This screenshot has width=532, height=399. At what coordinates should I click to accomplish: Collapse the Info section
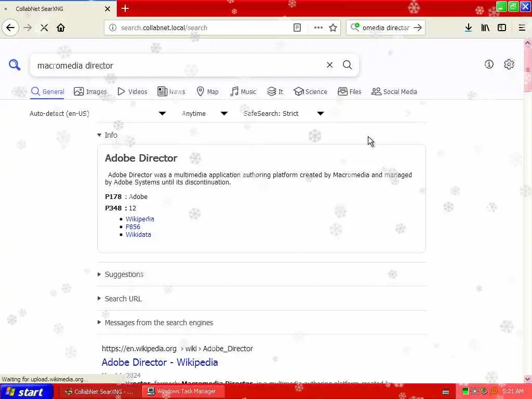(107, 135)
